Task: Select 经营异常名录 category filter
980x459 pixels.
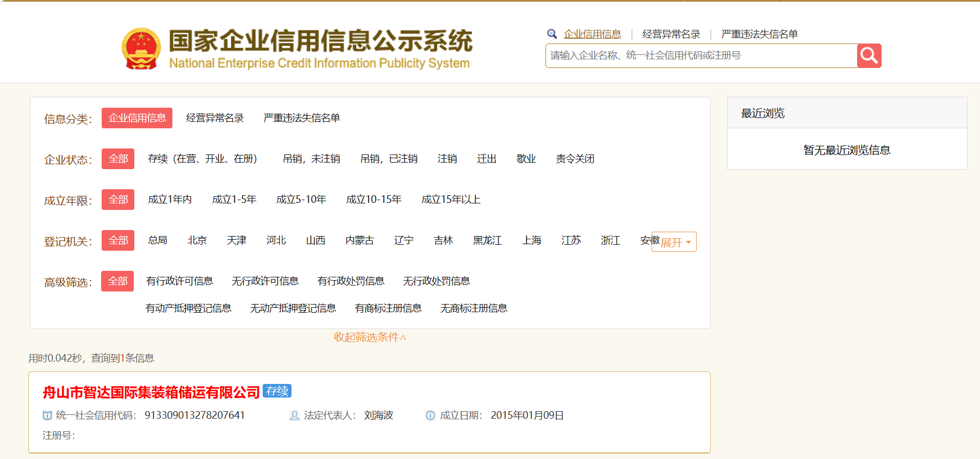Action: (215, 118)
